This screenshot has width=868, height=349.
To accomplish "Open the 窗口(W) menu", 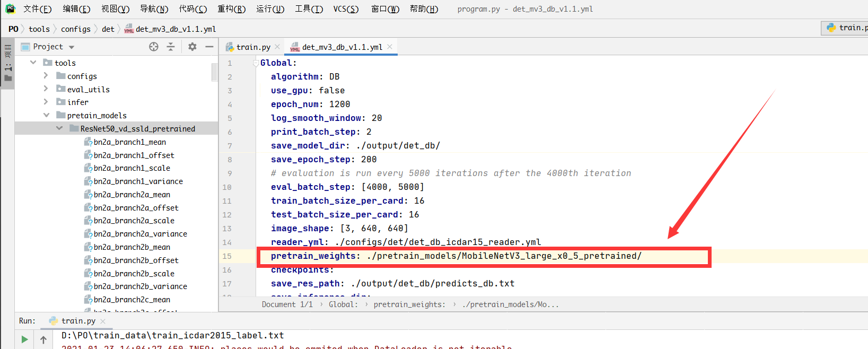I will 385,8.
